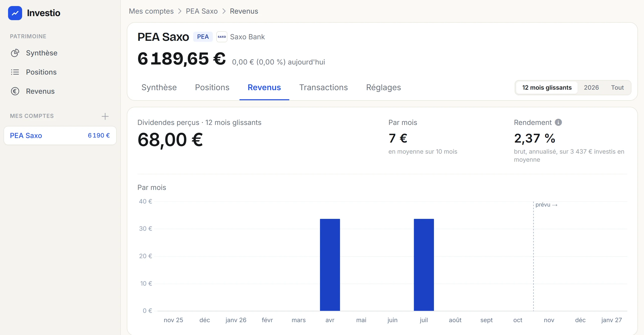Image resolution: width=644 pixels, height=335 pixels.
Task: Go to PEA Saxo breadcrumb
Action: tap(202, 11)
